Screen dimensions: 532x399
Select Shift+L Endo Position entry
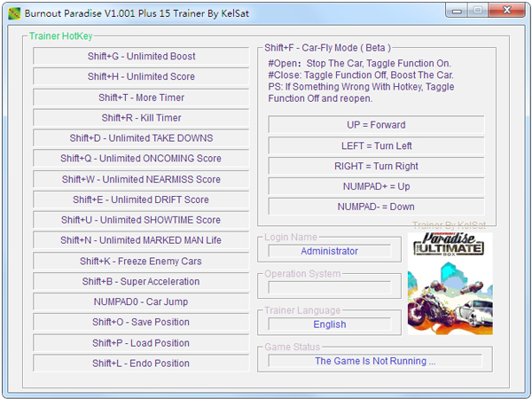pyautogui.click(x=141, y=364)
